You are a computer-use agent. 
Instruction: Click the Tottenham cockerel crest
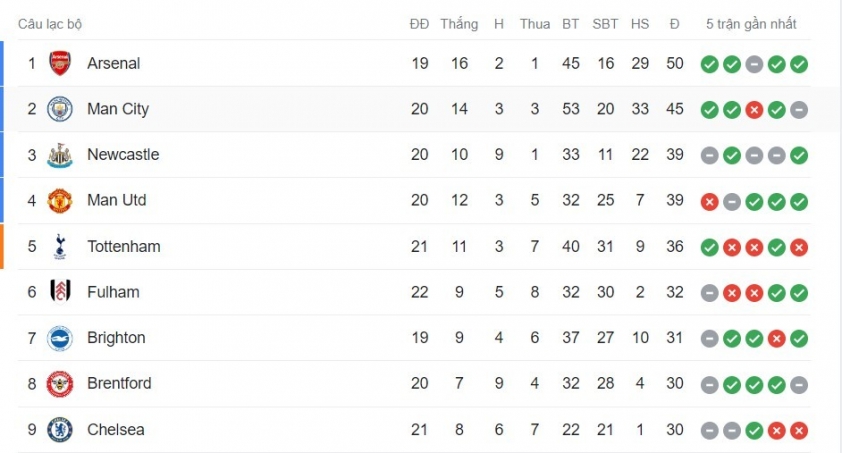coord(60,246)
